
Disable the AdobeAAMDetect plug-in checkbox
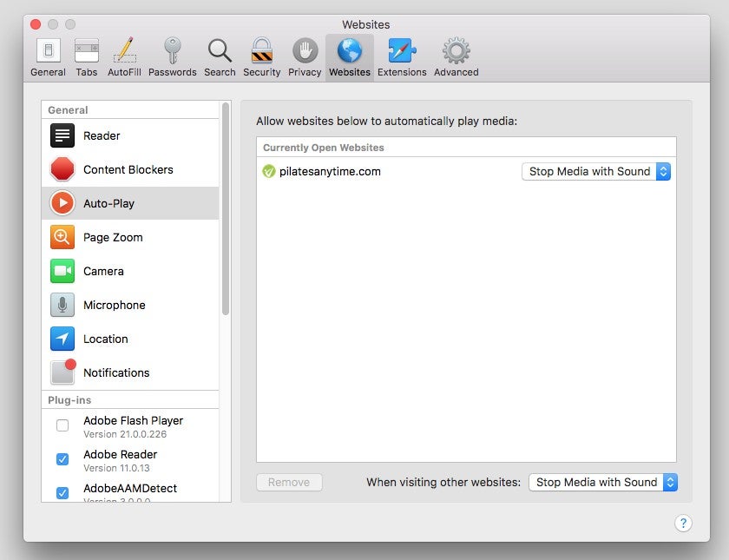[62, 493]
